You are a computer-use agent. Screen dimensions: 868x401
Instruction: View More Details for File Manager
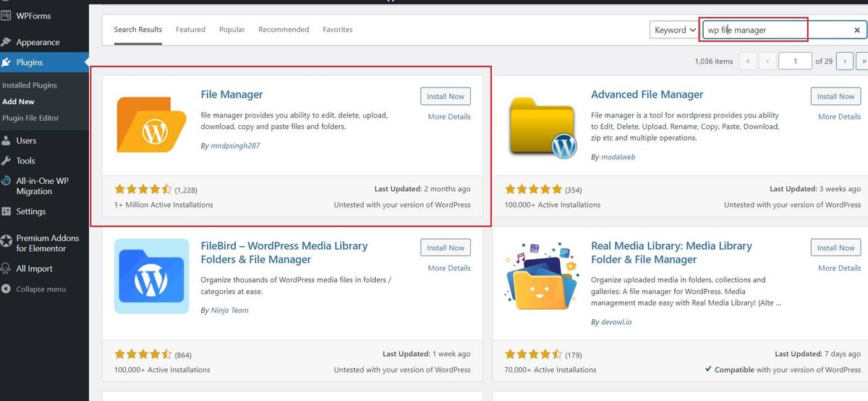(449, 117)
